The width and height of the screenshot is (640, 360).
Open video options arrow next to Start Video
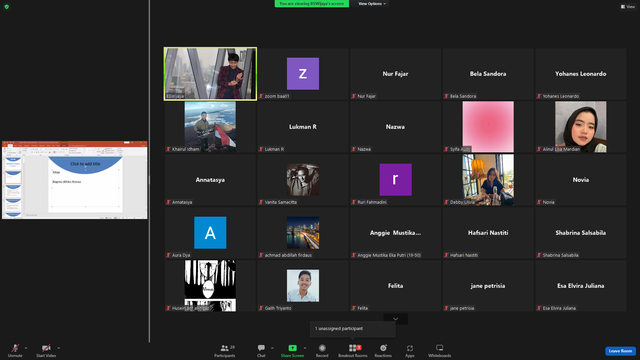point(59,348)
